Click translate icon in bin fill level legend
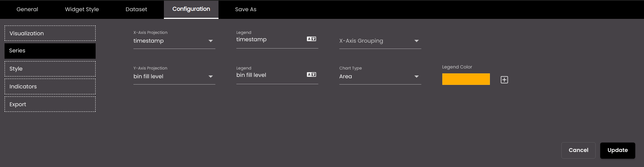 point(311,74)
